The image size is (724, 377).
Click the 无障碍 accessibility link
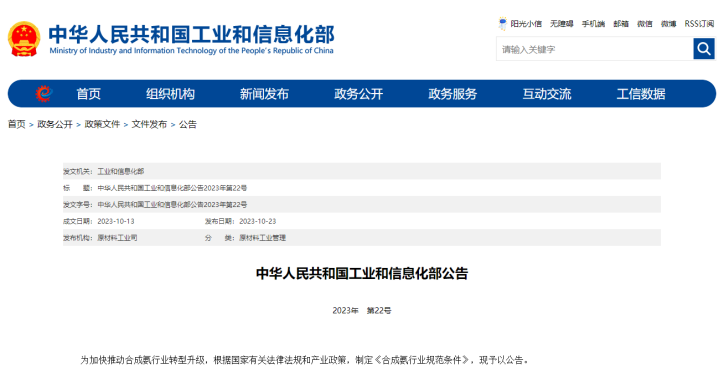point(561,24)
